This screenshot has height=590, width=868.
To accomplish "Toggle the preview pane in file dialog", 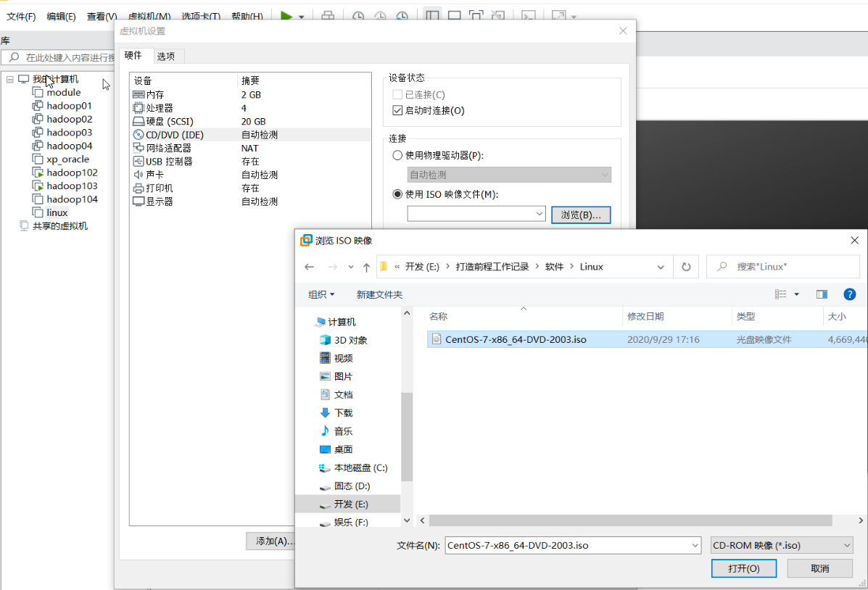I will click(822, 294).
